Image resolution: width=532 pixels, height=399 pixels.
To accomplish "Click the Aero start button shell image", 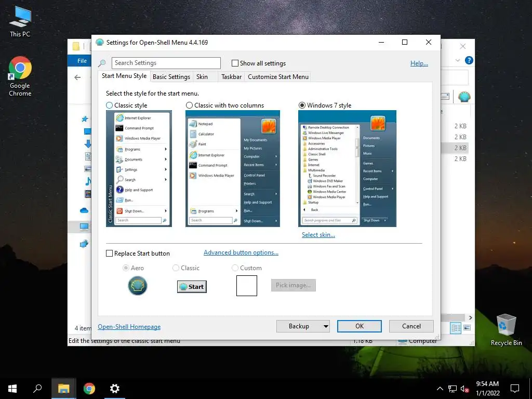I will pos(137,286).
